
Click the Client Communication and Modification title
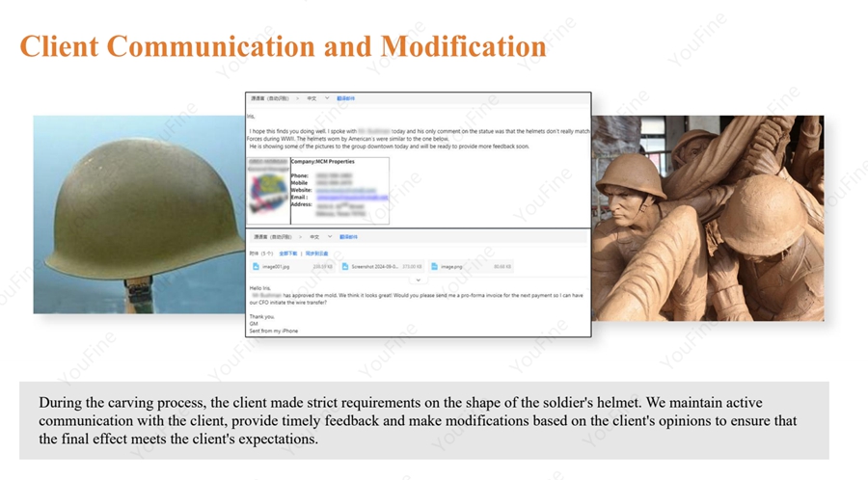[x=283, y=46]
